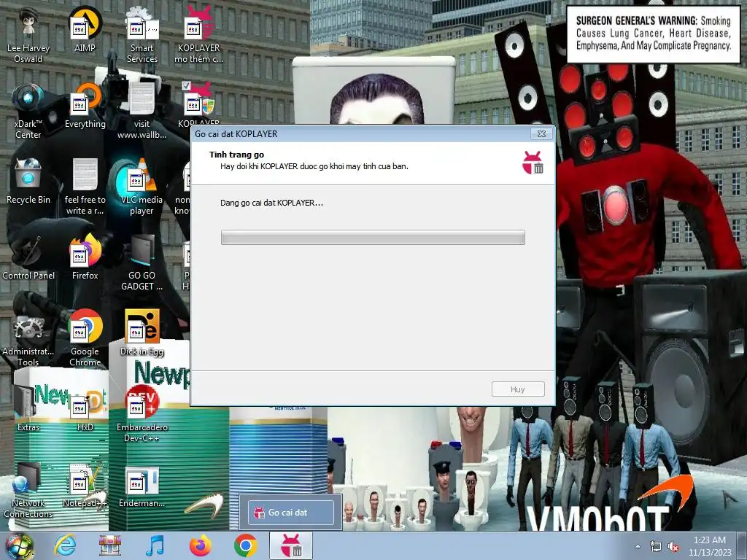747x560 pixels.
Task: Select the Enderman... desktop shortcut
Action: click(142, 485)
